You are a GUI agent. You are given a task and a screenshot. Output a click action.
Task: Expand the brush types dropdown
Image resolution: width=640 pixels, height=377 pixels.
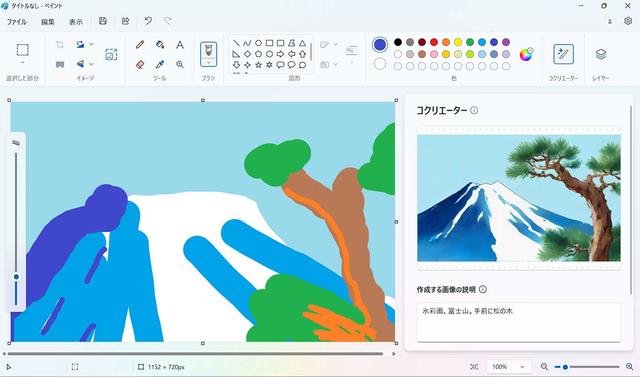coord(209,62)
